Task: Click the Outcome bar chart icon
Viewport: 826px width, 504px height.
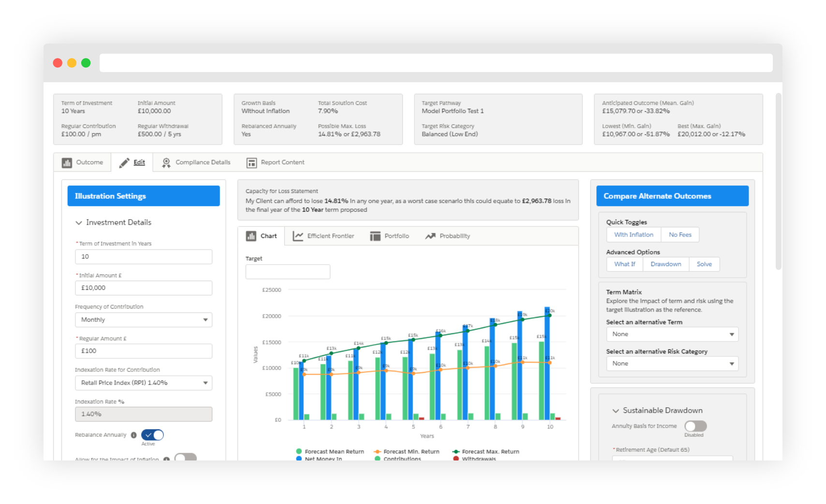Action: [x=67, y=163]
